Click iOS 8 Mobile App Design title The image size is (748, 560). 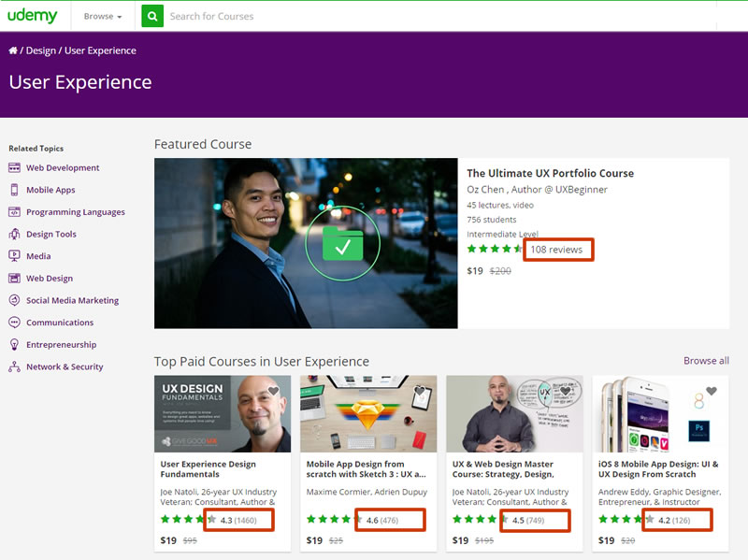click(x=658, y=469)
